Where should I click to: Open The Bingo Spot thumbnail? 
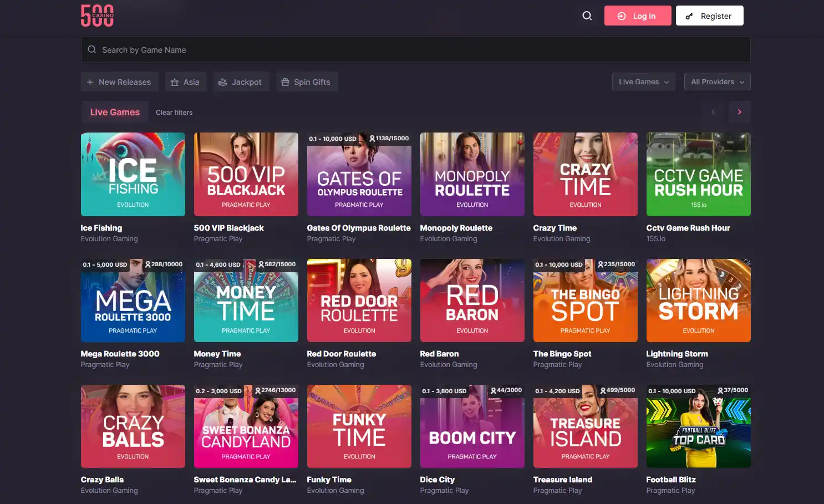pos(586,301)
